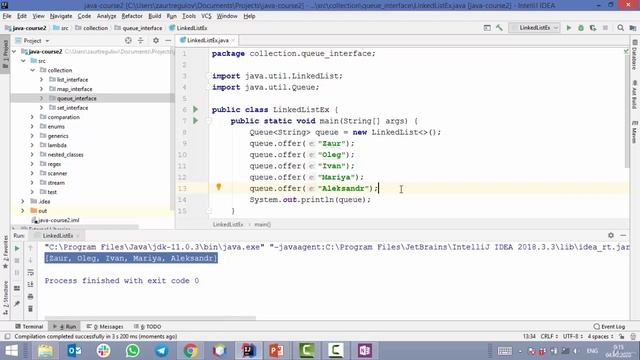Click the queue_interface breadcrumb in navigation bar

point(138,28)
